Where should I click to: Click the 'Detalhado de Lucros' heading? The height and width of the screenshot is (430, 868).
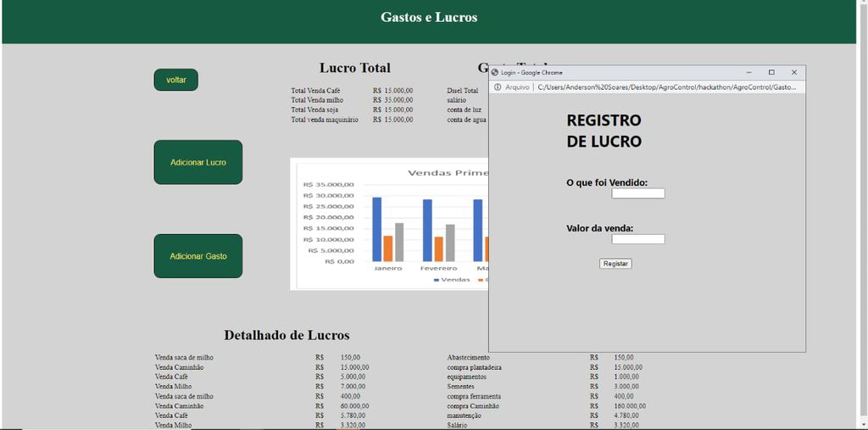(x=287, y=335)
